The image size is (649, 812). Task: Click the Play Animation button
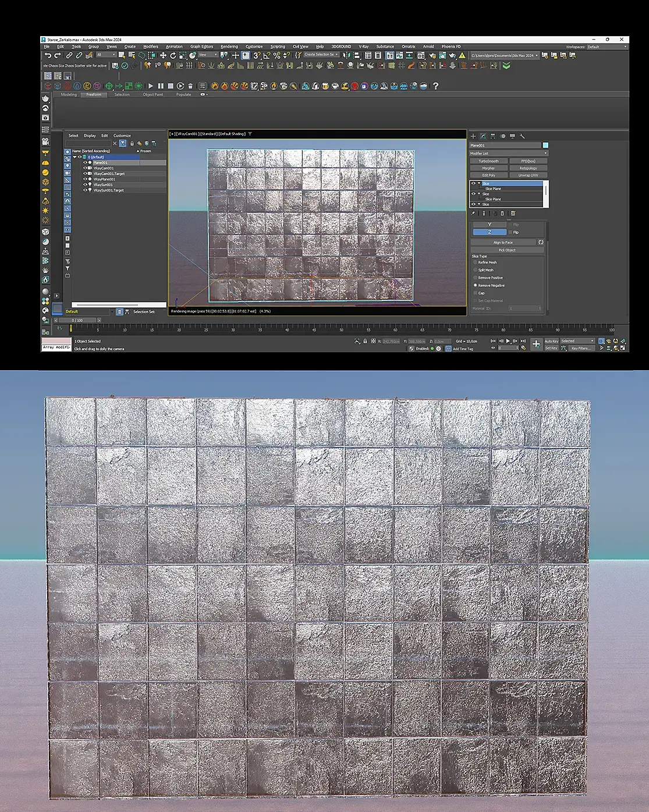coord(508,341)
